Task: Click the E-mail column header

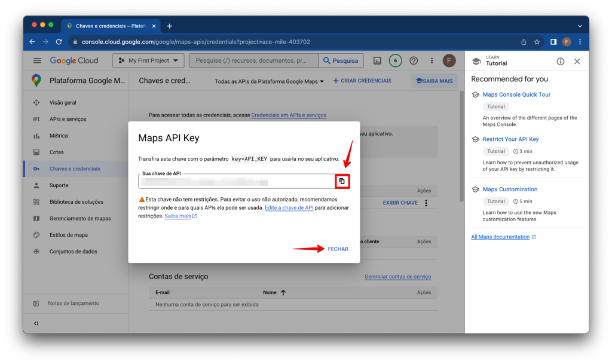Action: pos(163,292)
